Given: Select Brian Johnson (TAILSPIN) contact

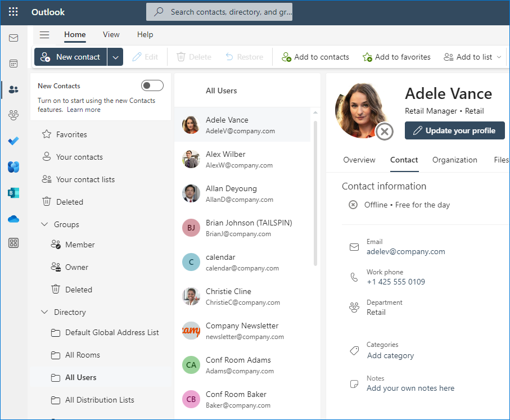Looking at the screenshot, I should pyautogui.click(x=242, y=228).
